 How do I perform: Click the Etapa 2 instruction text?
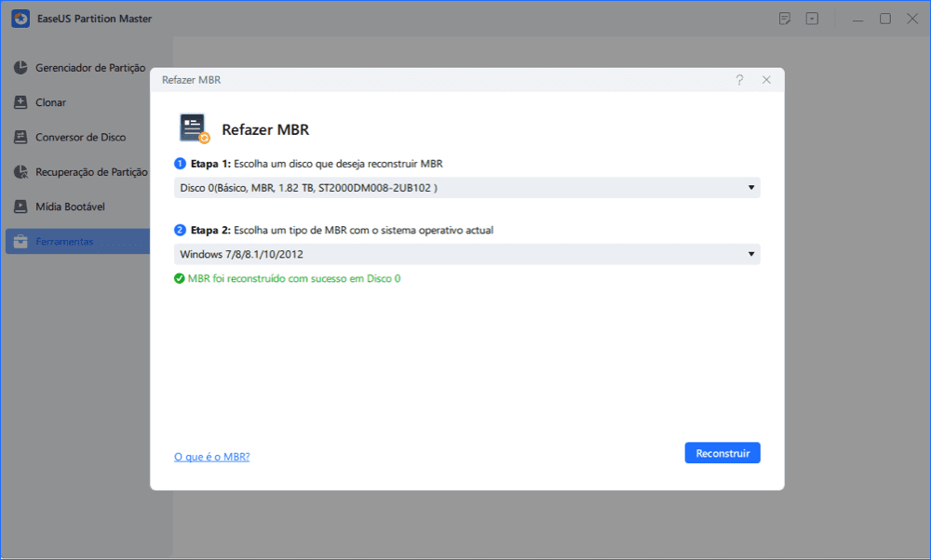click(342, 230)
